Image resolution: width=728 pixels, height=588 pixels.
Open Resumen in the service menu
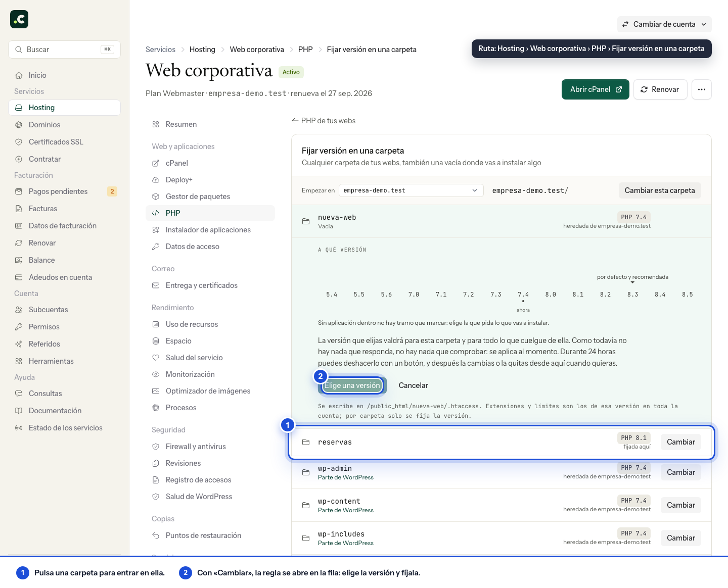(210, 124)
